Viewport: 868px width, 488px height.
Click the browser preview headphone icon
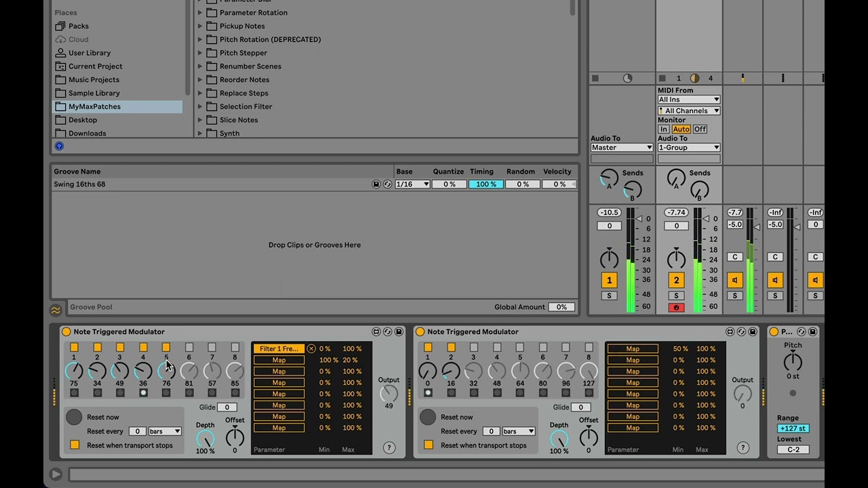59,146
